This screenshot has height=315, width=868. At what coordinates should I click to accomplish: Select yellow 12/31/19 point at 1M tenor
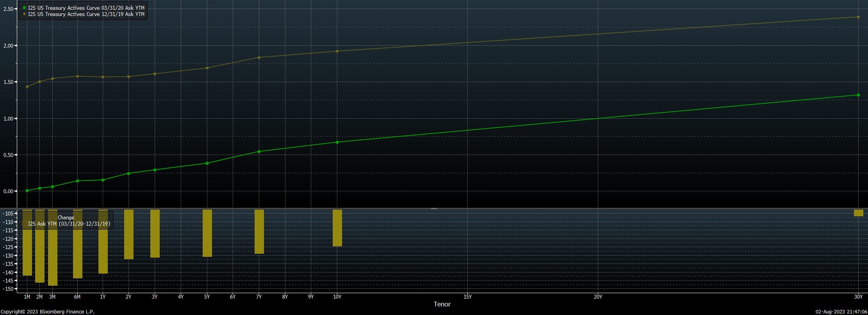[27, 87]
